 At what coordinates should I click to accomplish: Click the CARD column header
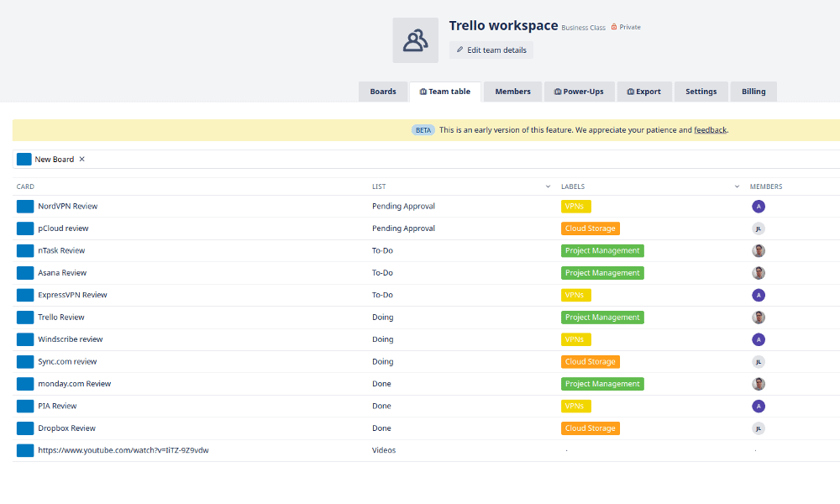tap(25, 187)
